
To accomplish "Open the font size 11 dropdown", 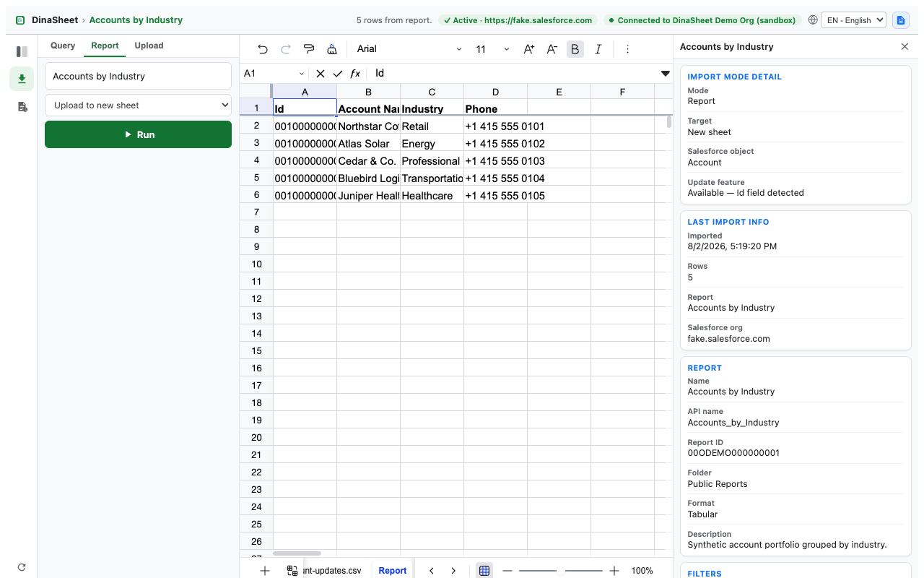I will pyautogui.click(x=492, y=49).
